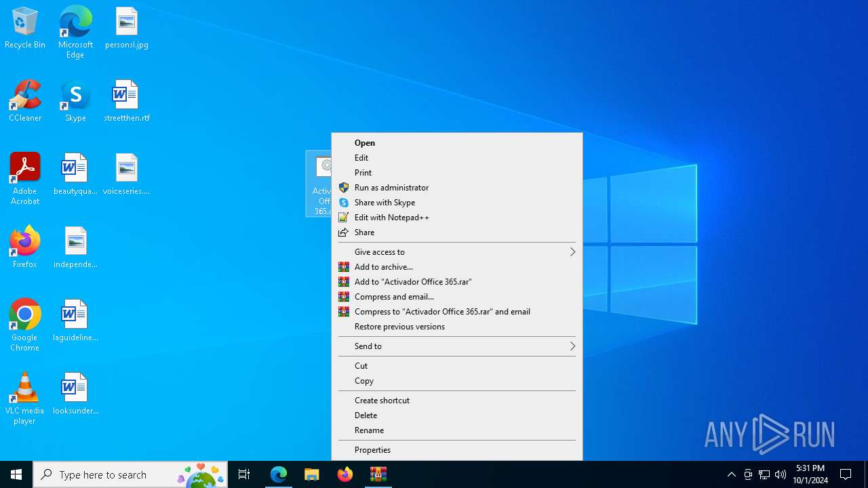This screenshot has width=868, height=488.
Task: Open WinRAR from the taskbar
Action: (378, 474)
